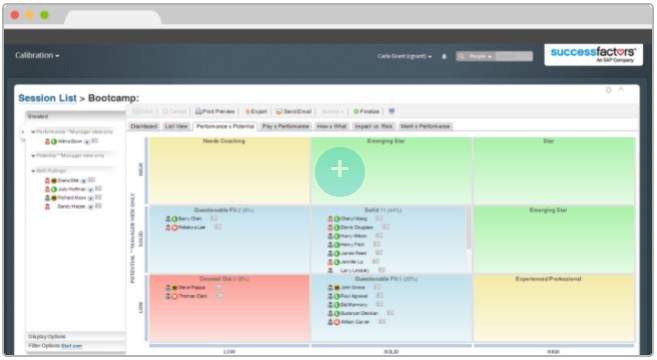
Task: Click the Solid cell vertical scrollbar
Action: [x=468, y=228]
